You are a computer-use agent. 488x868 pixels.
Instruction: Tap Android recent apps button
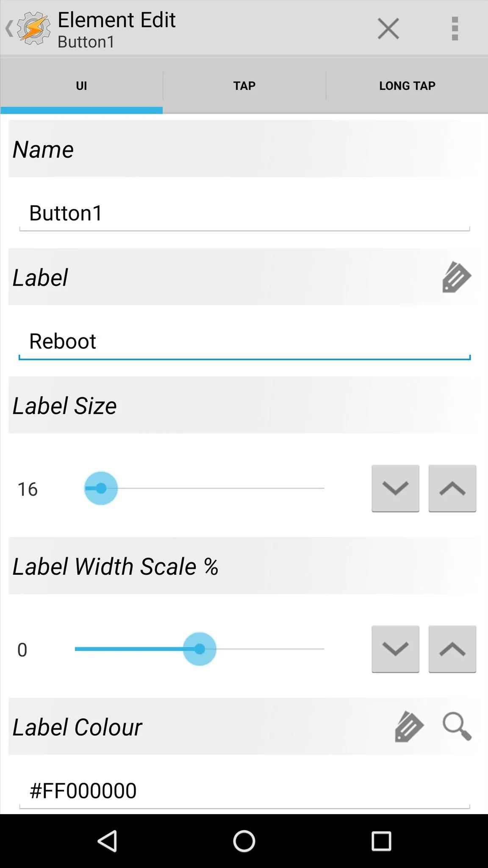pyautogui.click(x=381, y=841)
